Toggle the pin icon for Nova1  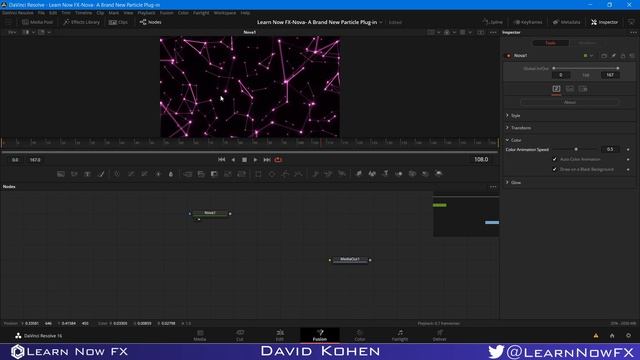pos(613,56)
